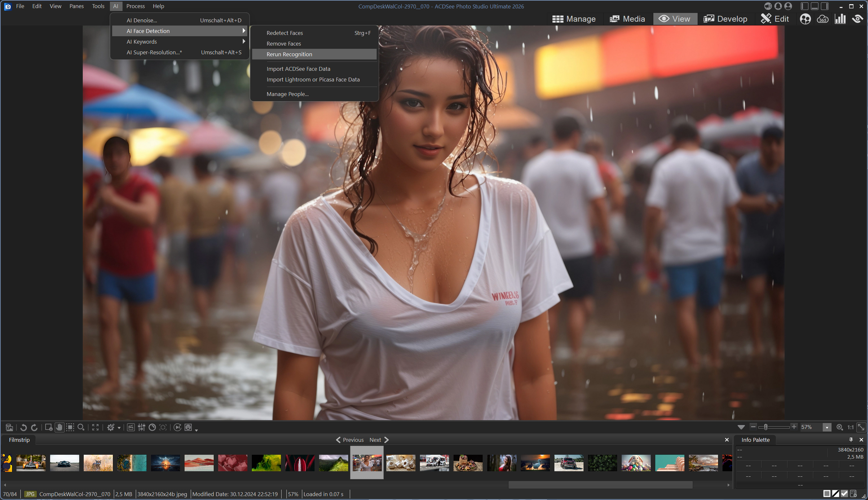Click the checkmark tag status box
Screen dimensions: 868x500
click(x=844, y=494)
